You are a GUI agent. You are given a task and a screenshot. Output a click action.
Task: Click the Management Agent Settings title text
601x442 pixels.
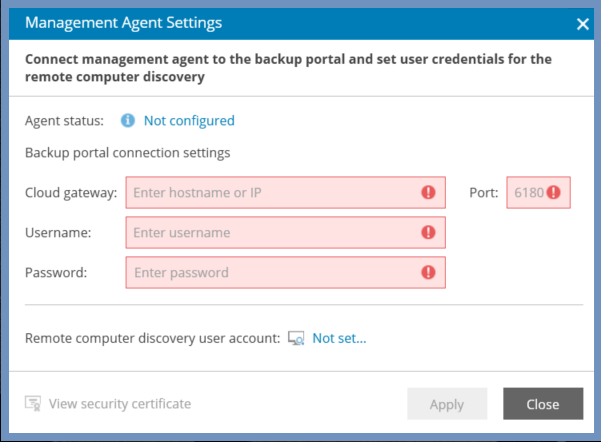click(x=123, y=23)
